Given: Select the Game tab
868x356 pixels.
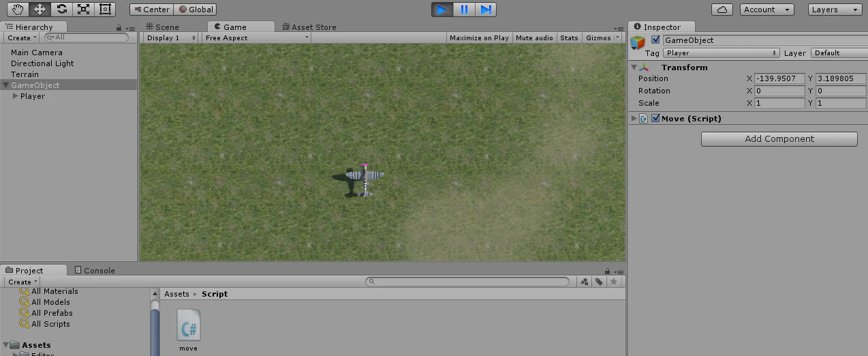Looking at the screenshot, I should pyautogui.click(x=235, y=27).
